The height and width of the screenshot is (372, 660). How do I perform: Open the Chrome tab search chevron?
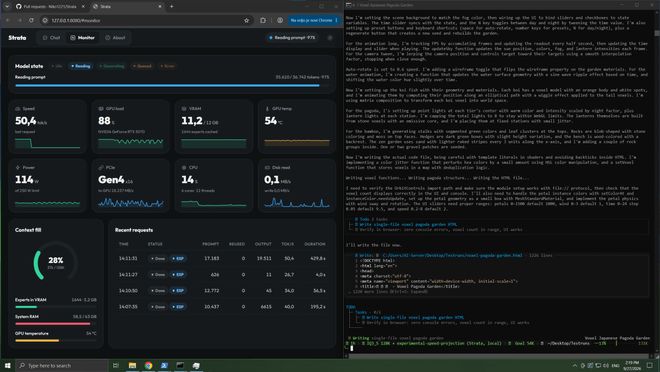pyautogui.click(x=7, y=6)
